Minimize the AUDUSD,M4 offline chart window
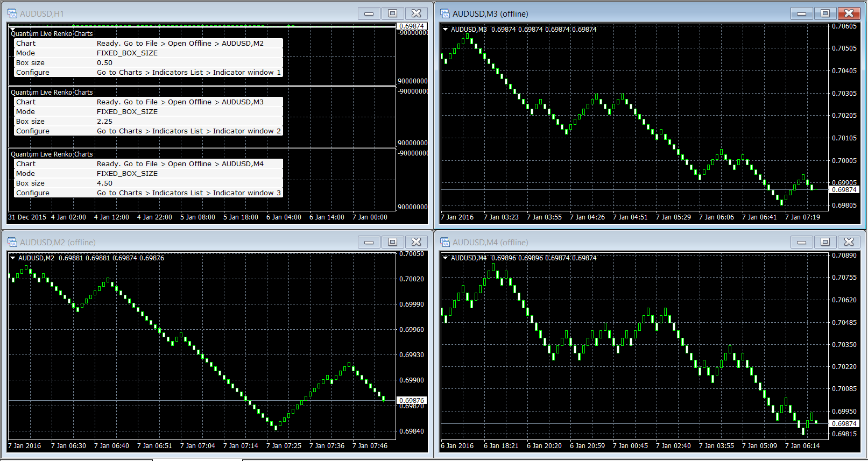Screen dimensions: 868x461 [x=801, y=242]
